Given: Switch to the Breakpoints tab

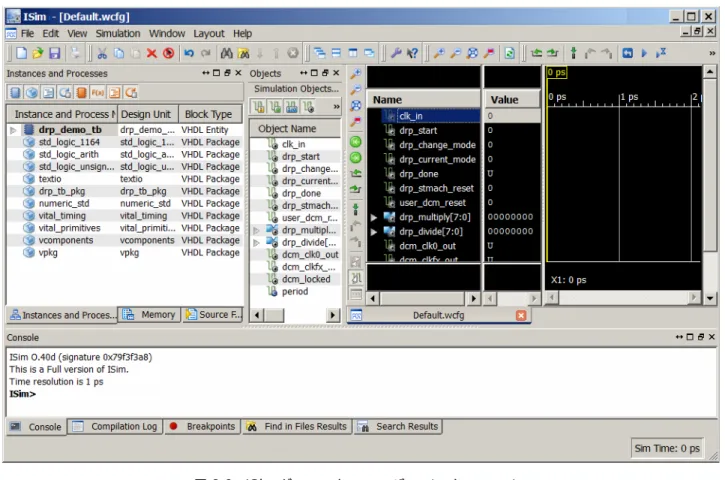Looking at the screenshot, I should coord(203,426).
